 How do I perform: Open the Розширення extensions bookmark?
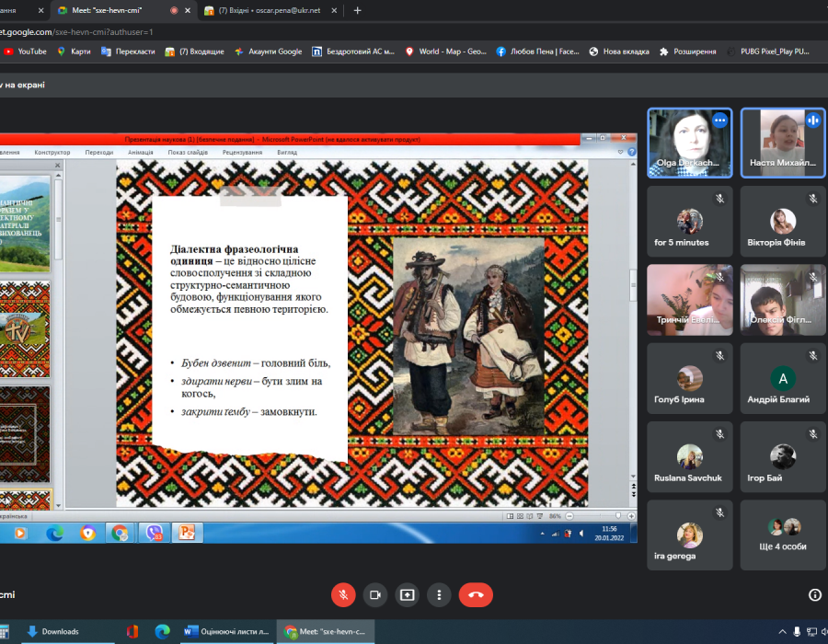click(687, 52)
